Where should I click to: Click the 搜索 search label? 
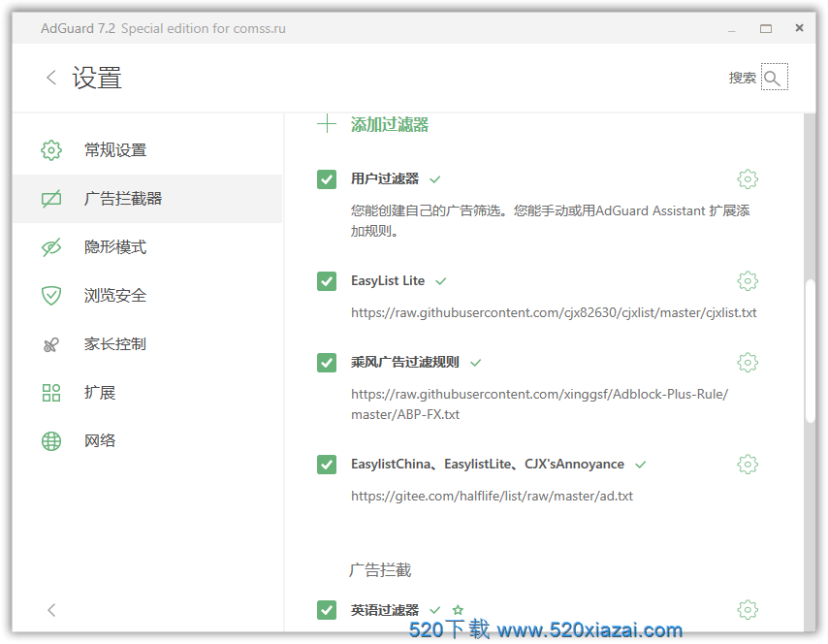pos(743,78)
